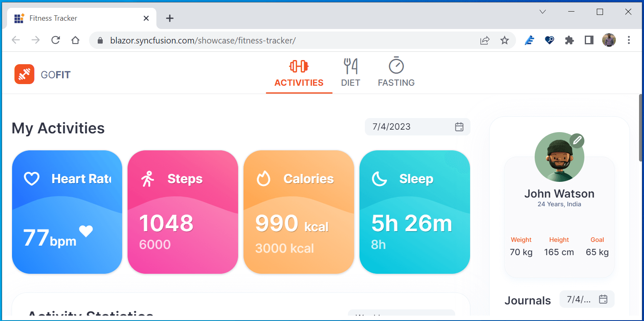
Task: Click the blue heart extension icon
Action: pos(550,40)
